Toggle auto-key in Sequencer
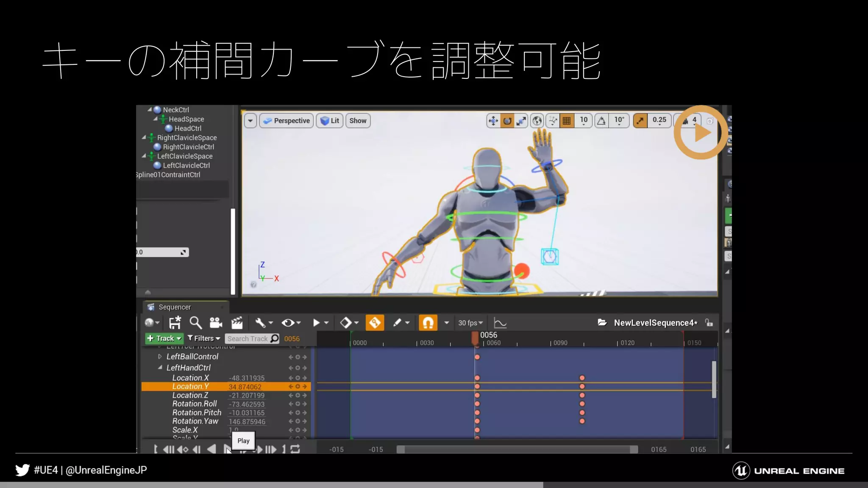Image resolution: width=868 pixels, height=488 pixels. [x=375, y=323]
